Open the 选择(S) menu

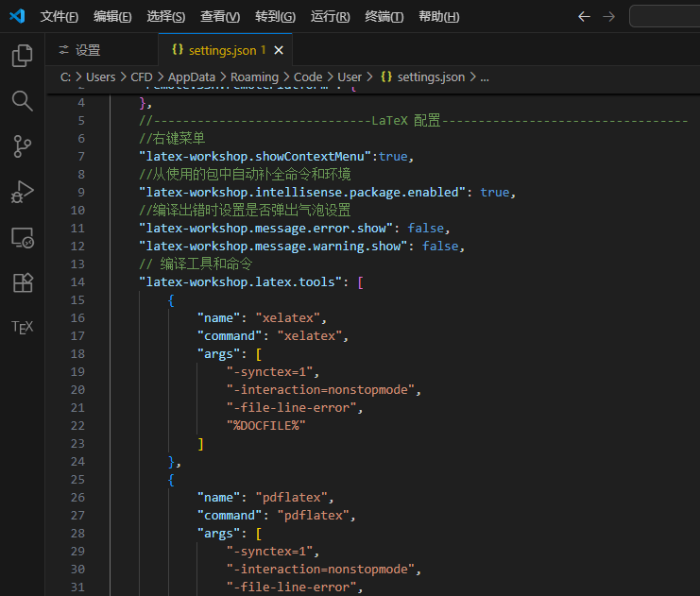point(165,17)
